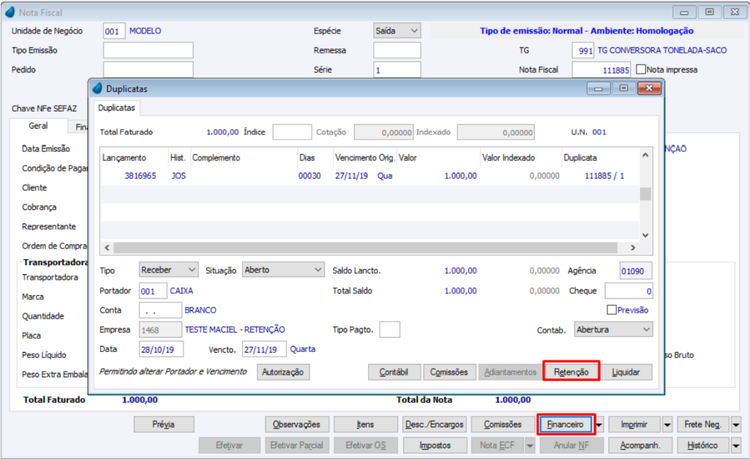
Task: Click Comissões button in Duplicatas window
Action: point(449,372)
